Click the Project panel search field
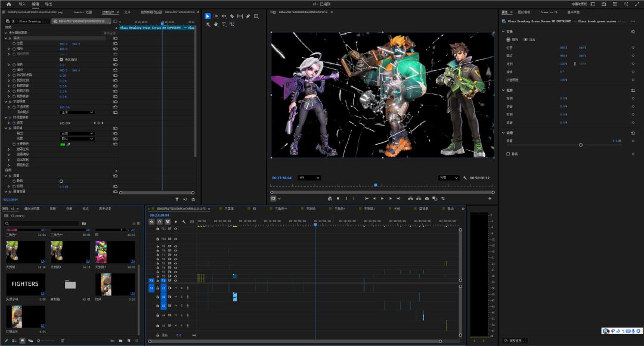The image size is (644, 346). [x=42, y=223]
